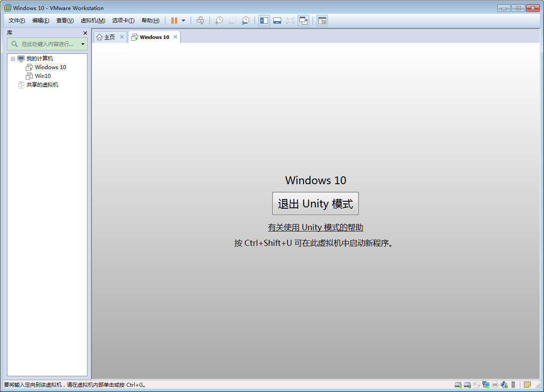Switch the virtual machine to full screen
The height and width of the screenshot is (392, 544).
[290, 20]
